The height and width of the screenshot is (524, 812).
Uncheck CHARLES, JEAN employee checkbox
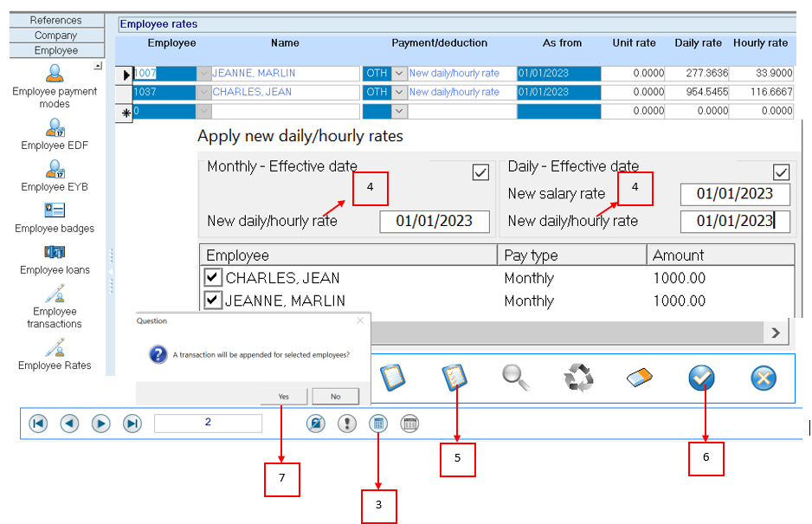[213, 277]
